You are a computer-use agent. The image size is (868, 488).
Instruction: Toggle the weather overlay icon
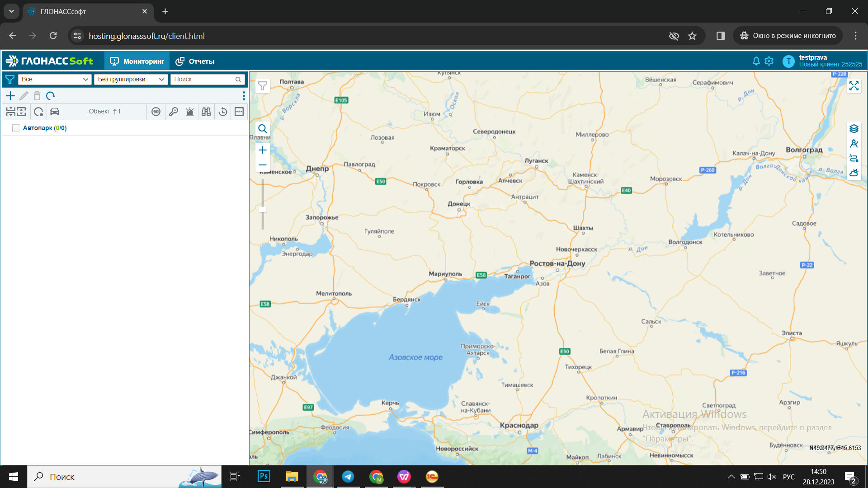point(854,173)
